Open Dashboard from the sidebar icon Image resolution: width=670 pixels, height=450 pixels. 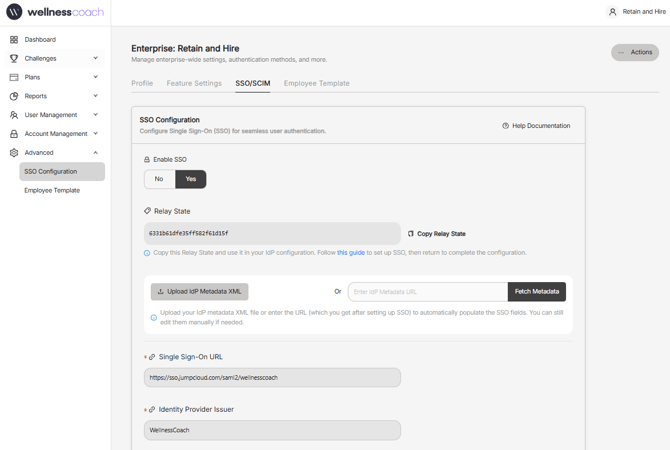pos(14,40)
